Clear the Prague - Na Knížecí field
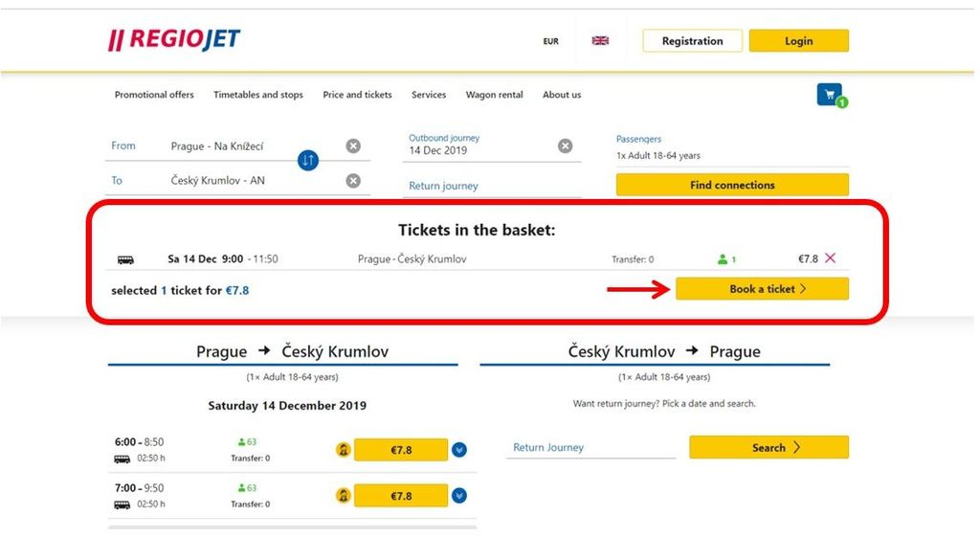The height and width of the screenshot is (537, 980). (353, 145)
